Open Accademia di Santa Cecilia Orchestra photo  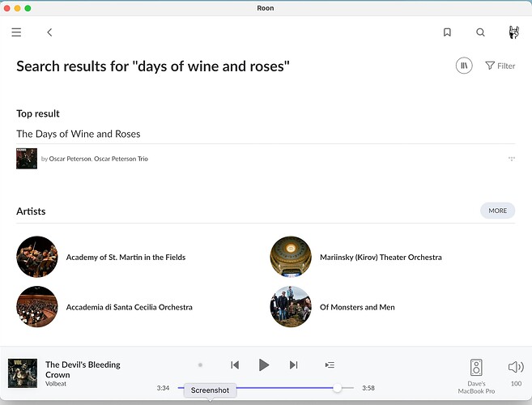tap(37, 306)
